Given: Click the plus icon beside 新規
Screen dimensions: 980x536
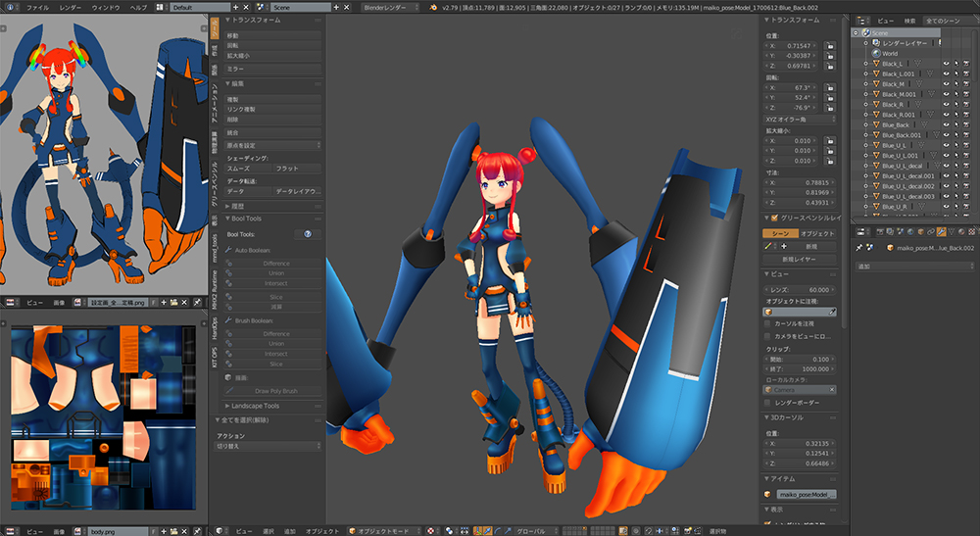Looking at the screenshot, I should (784, 247).
